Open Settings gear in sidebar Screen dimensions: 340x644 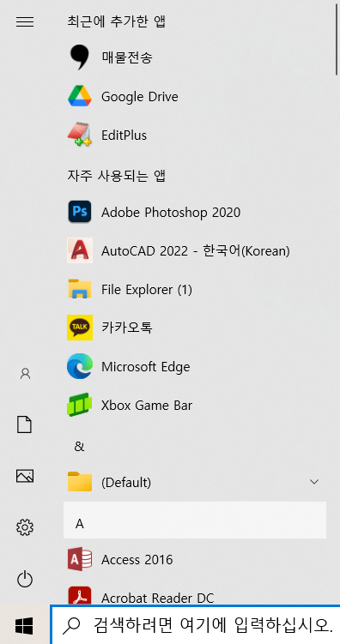click(25, 527)
